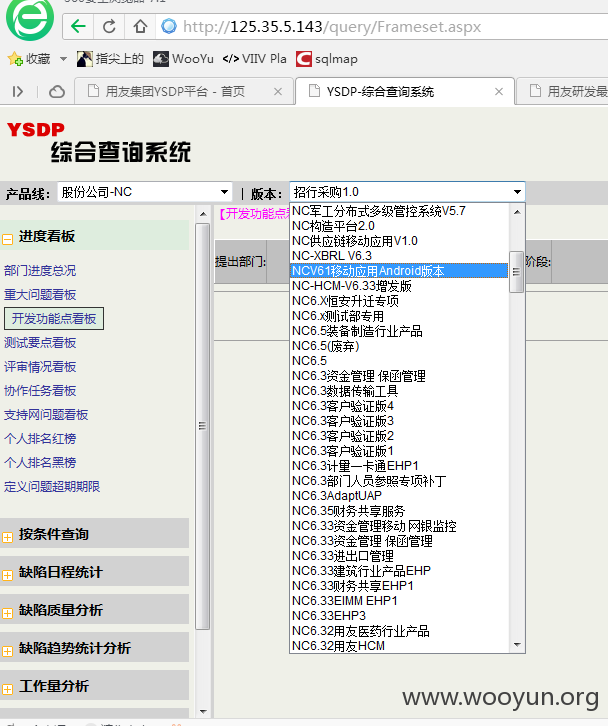The width and height of the screenshot is (608, 726).
Task: Click the sidebar scrollbar thumb
Action: coord(202,426)
